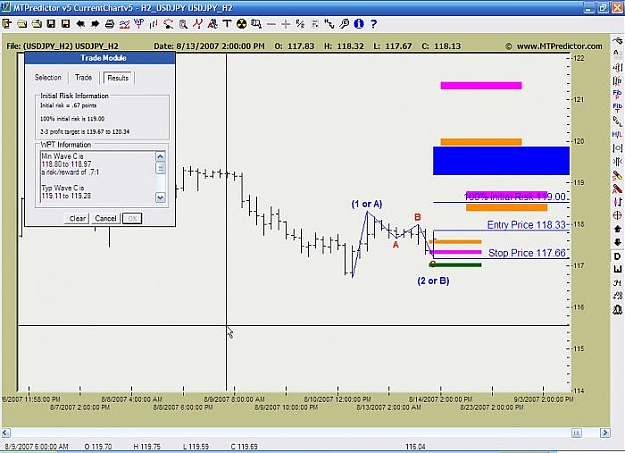Click the plus icon in toolbar
625x453 pixels.
pyautogui.click(x=285, y=25)
